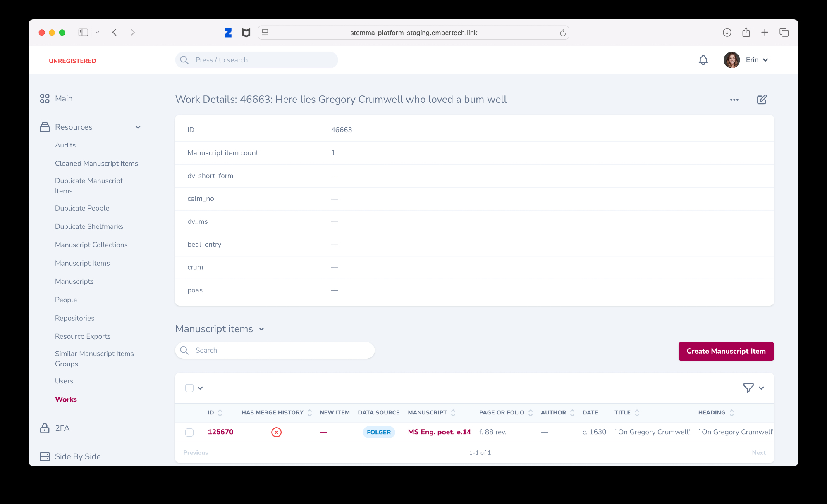Viewport: 827px width, 504px height.
Task: Click the 2FA lock icon
Action: coord(45,428)
